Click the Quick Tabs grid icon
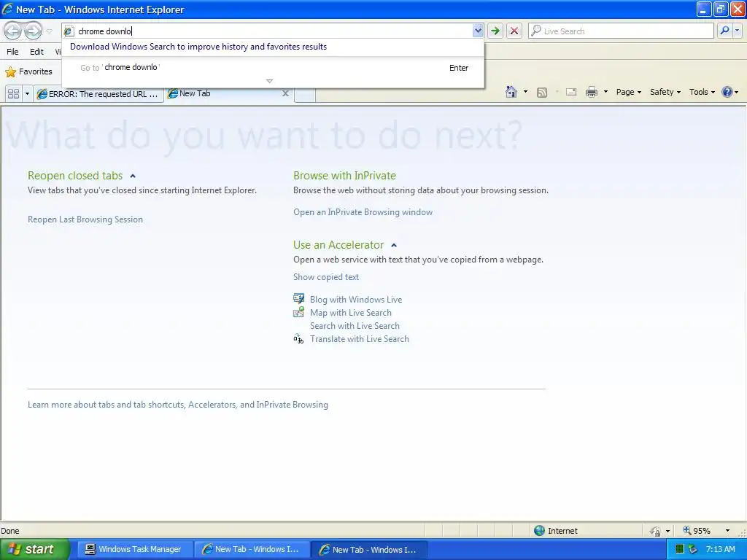 click(13, 94)
